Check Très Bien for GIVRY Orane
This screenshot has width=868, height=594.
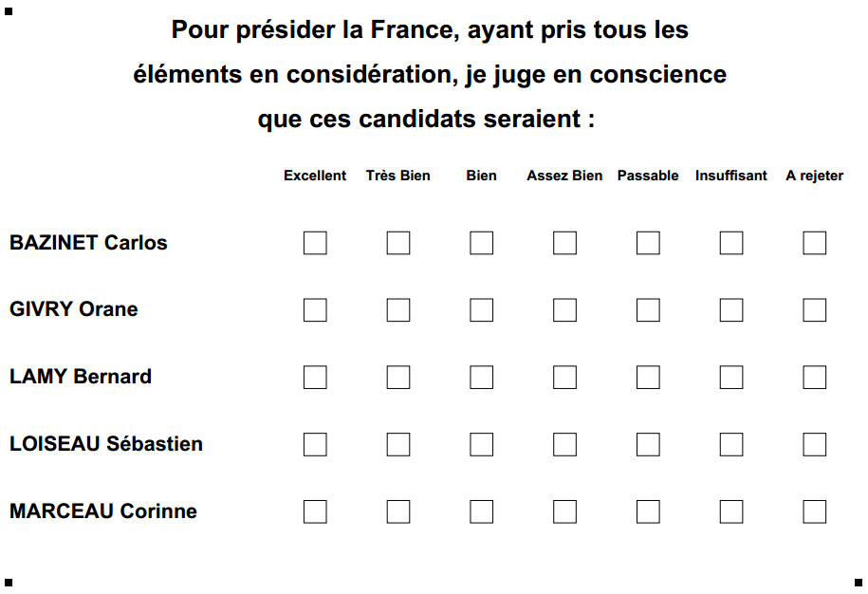[x=398, y=310]
